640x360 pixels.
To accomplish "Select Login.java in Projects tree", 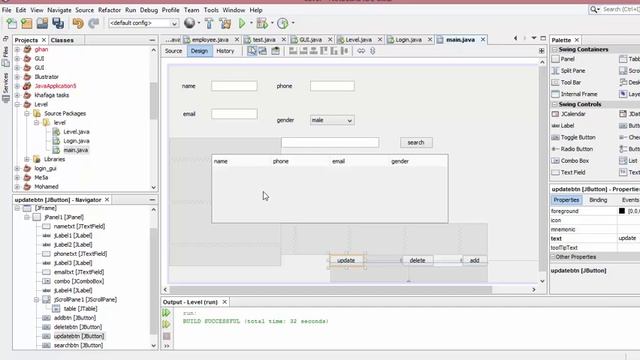I will click(x=76, y=141).
